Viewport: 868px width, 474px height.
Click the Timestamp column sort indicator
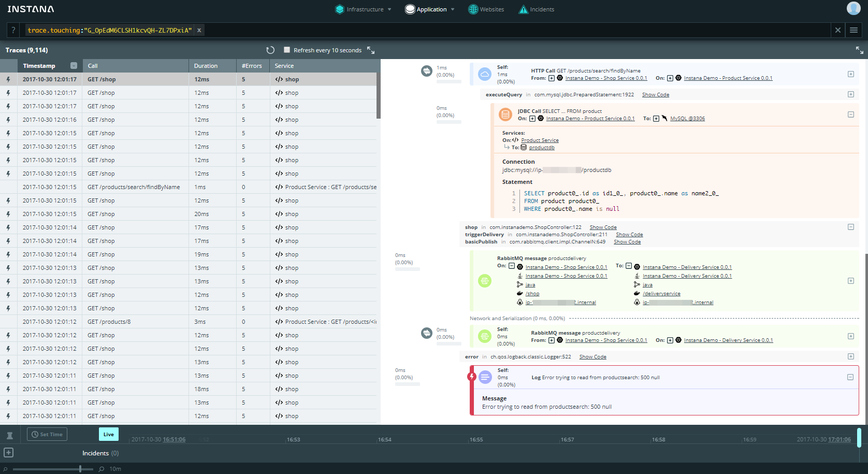(x=74, y=66)
